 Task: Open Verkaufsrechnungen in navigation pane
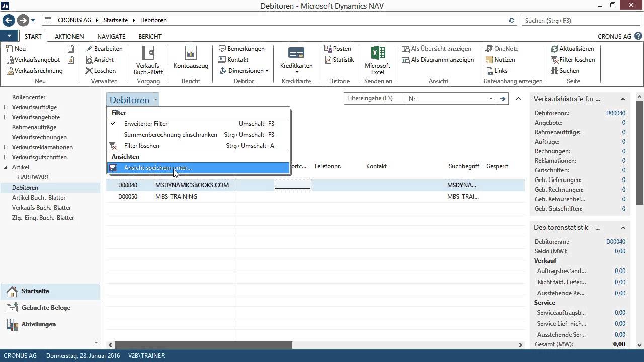[39, 137]
